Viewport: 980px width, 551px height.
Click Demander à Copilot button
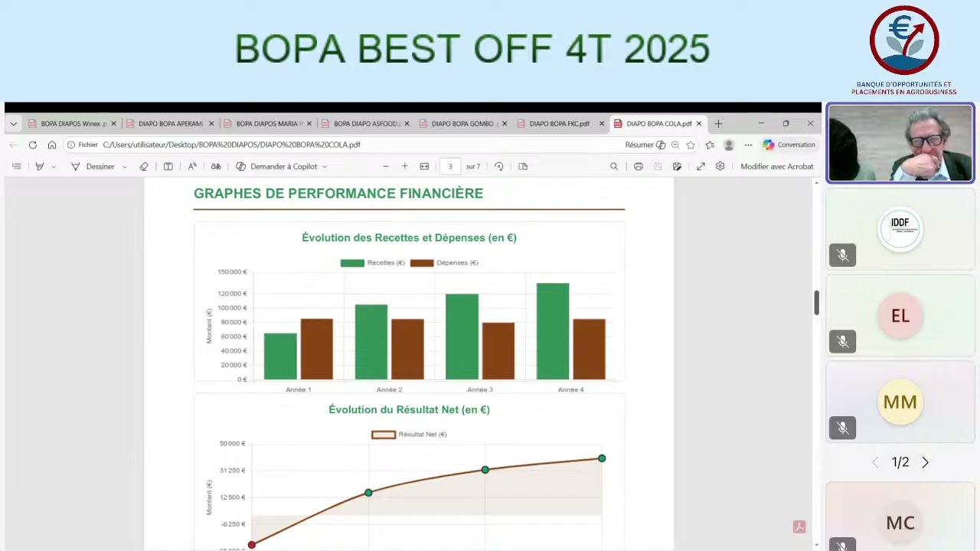pyautogui.click(x=276, y=166)
